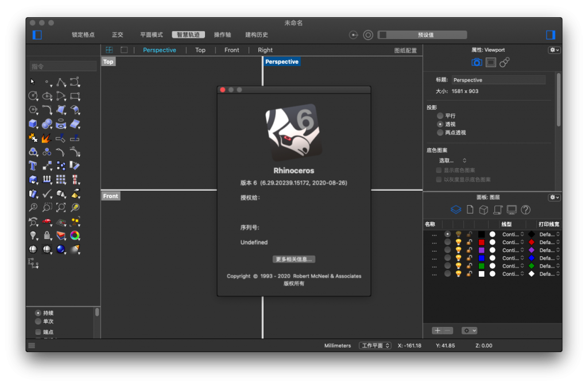The height and width of the screenshot is (386, 588).
Task: Add a new layer with plus button
Action: [437, 330]
